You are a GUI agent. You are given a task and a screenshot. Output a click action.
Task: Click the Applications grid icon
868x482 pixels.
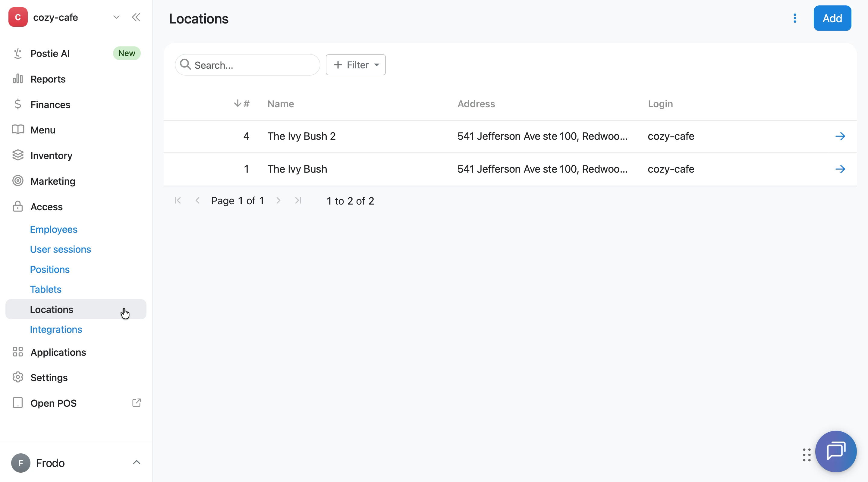[18, 352]
